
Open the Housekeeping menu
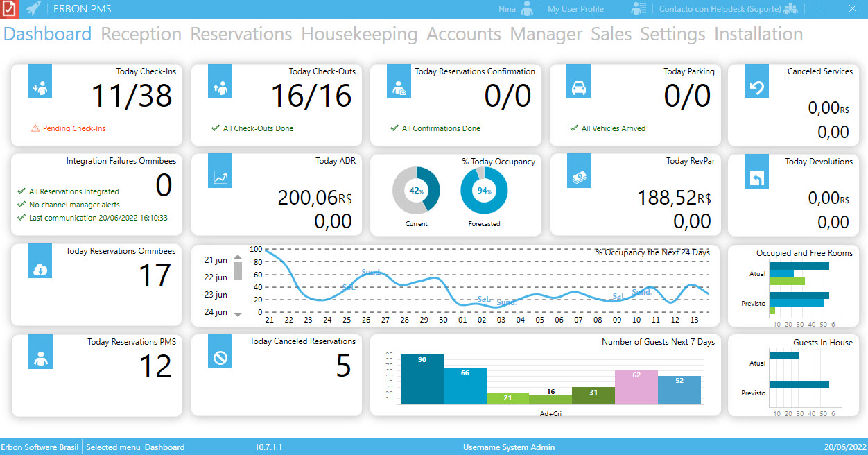point(359,34)
